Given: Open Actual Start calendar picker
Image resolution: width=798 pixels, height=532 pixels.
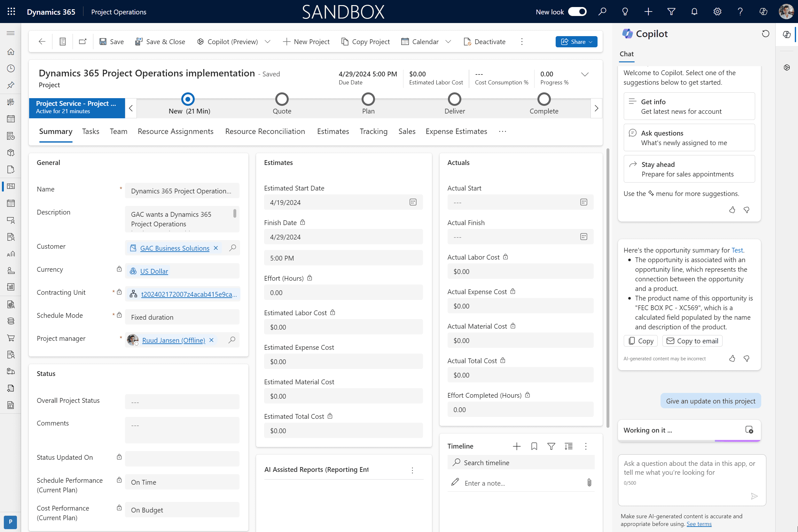Looking at the screenshot, I should pyautogui.click(x=583, y=202).
